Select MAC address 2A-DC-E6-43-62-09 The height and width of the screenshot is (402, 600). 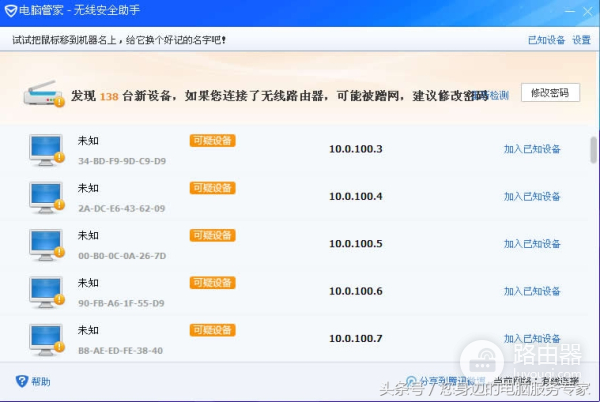click(x=122, y=208)
